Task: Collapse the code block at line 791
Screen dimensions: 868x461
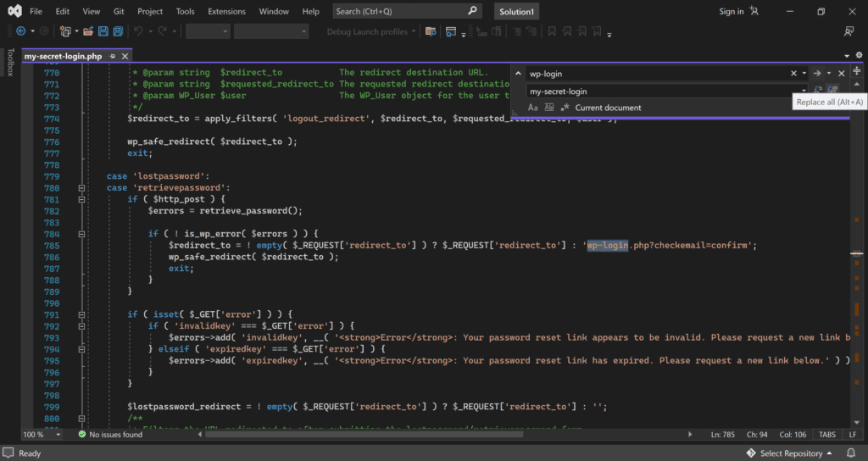Action: [x=81, y=314]
